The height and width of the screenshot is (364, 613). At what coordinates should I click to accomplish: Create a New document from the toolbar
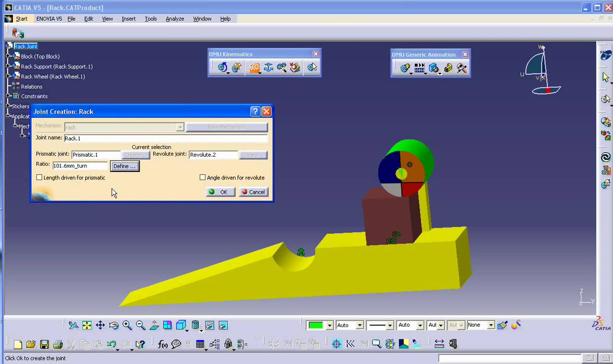[18, 344]
